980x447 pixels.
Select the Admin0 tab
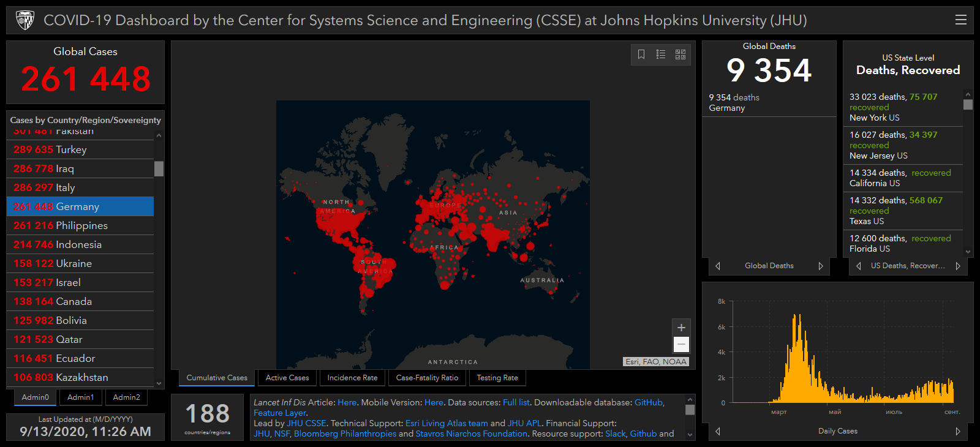pos(36,397)
